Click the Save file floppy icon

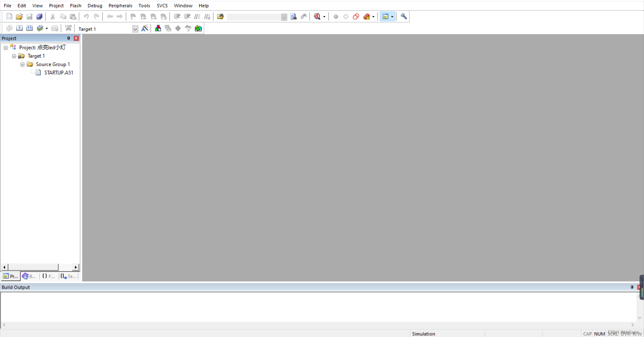coord(30,16)
